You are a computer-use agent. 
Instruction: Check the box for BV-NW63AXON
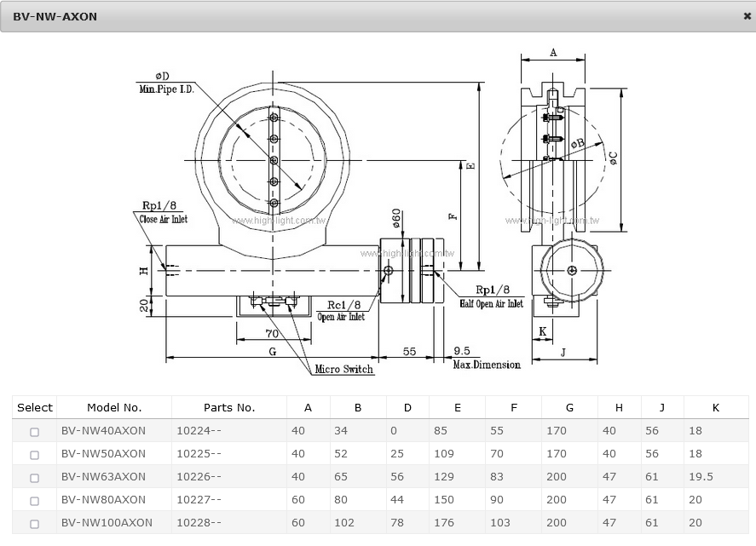click(x=34, y=478)
